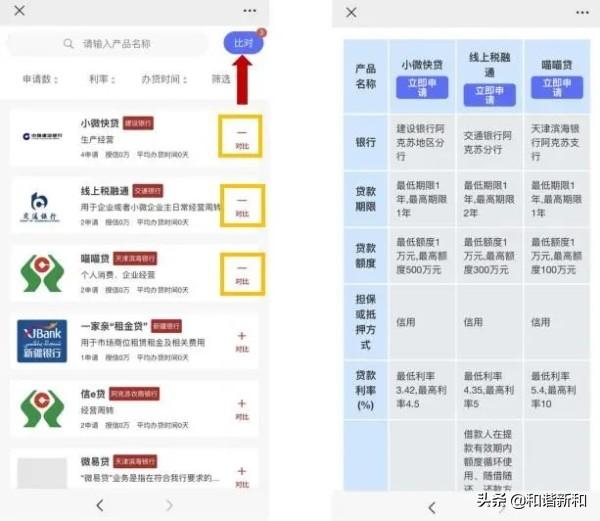This screenshot has width=600, height=521.
Task: Close the left product list page
Action: point(19,10)
